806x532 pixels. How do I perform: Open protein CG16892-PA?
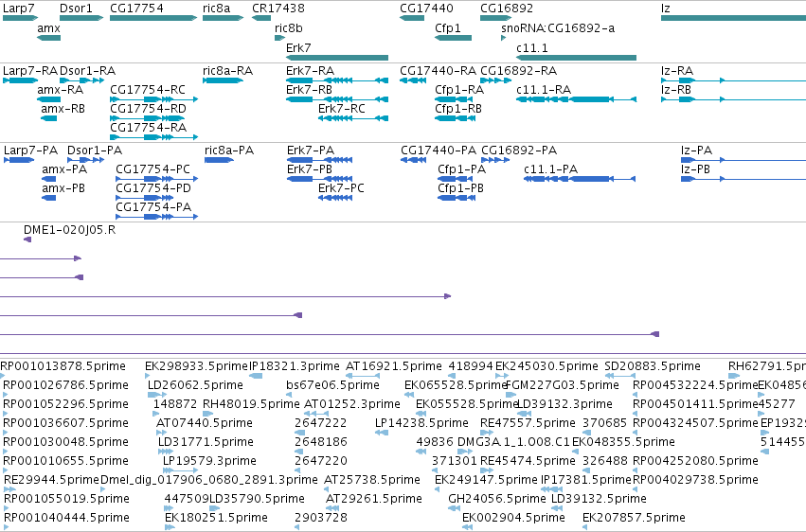pyautogui.click(x=519, y=151)
